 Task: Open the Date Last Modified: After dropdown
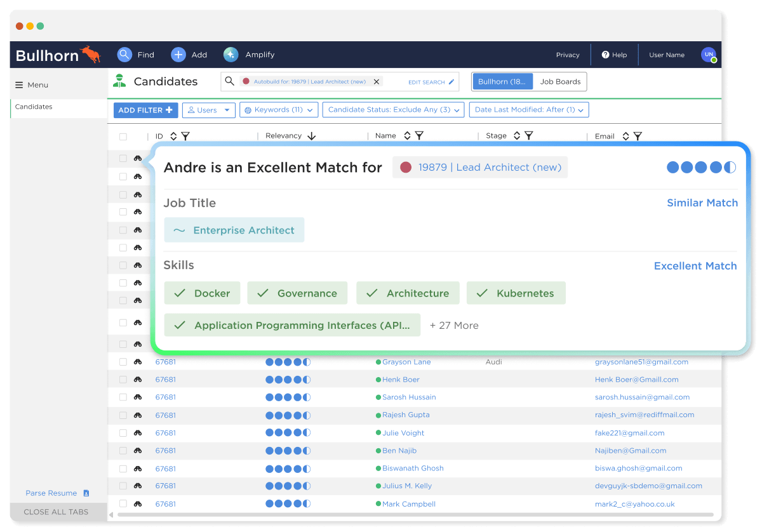(x=529, y=110)
